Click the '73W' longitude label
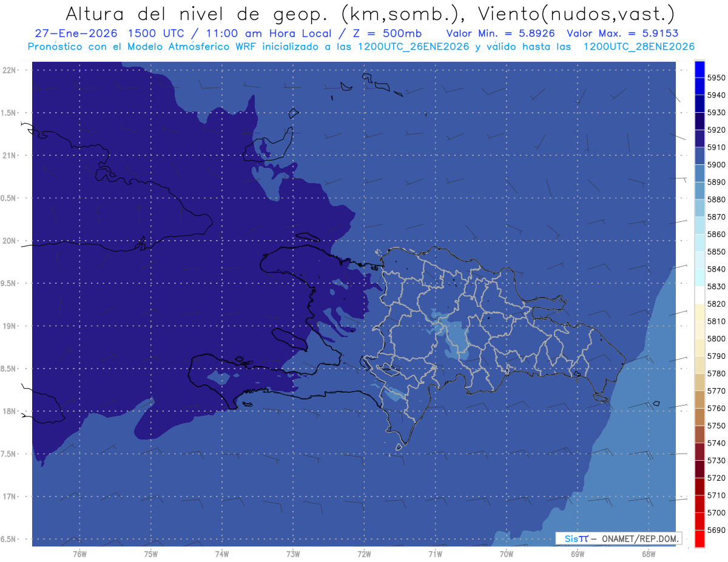 tap(293, 554)
